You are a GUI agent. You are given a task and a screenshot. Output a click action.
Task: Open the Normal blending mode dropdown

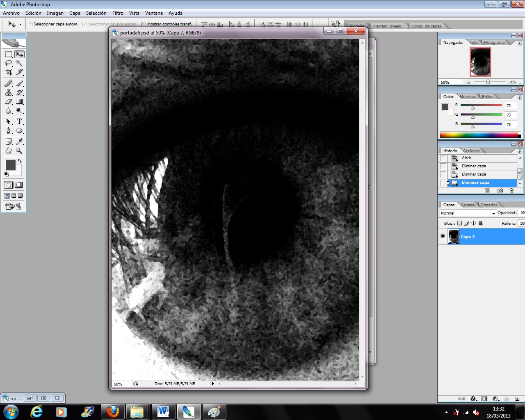coord(468,213)
